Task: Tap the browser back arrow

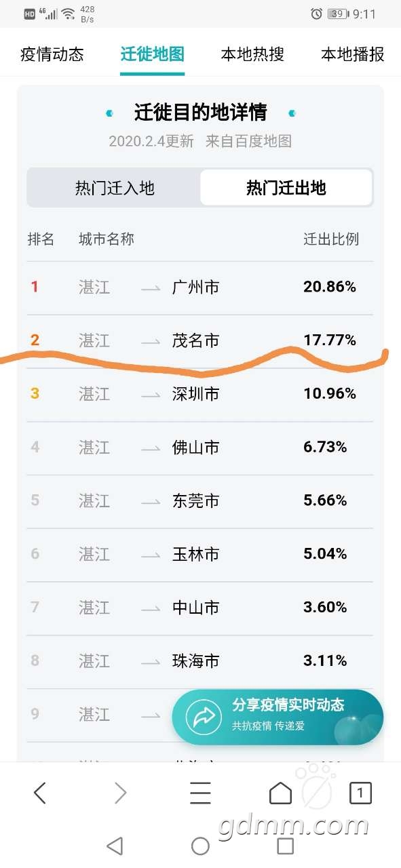Action: click(40, 792)
